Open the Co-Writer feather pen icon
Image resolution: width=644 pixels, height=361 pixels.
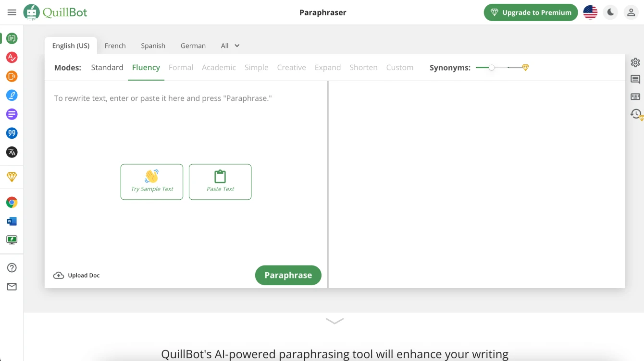coord(12,96)
